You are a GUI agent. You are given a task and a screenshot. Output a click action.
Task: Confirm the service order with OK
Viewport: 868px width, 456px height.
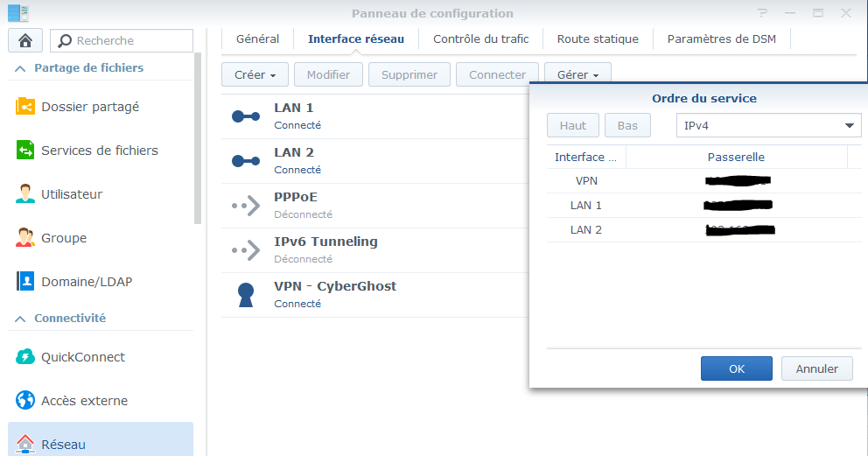pos(736,368)
